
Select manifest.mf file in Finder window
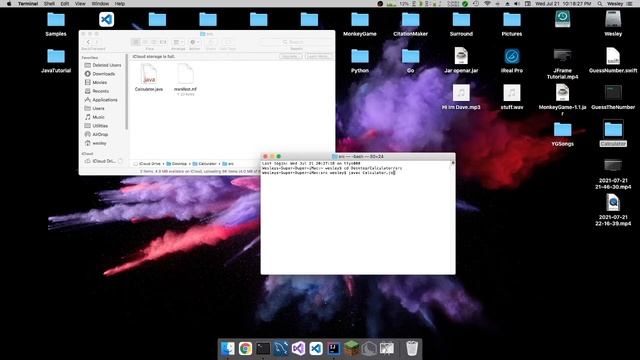click(185, 79)
